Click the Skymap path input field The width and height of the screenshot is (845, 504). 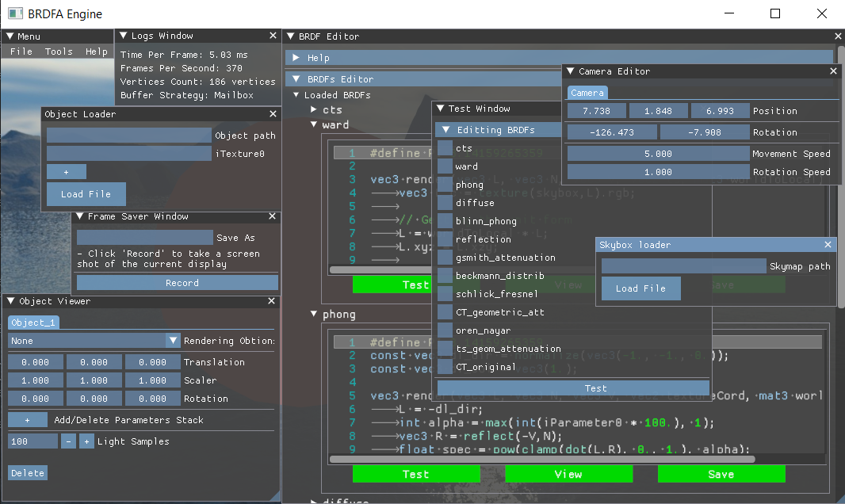pos(683,266)
